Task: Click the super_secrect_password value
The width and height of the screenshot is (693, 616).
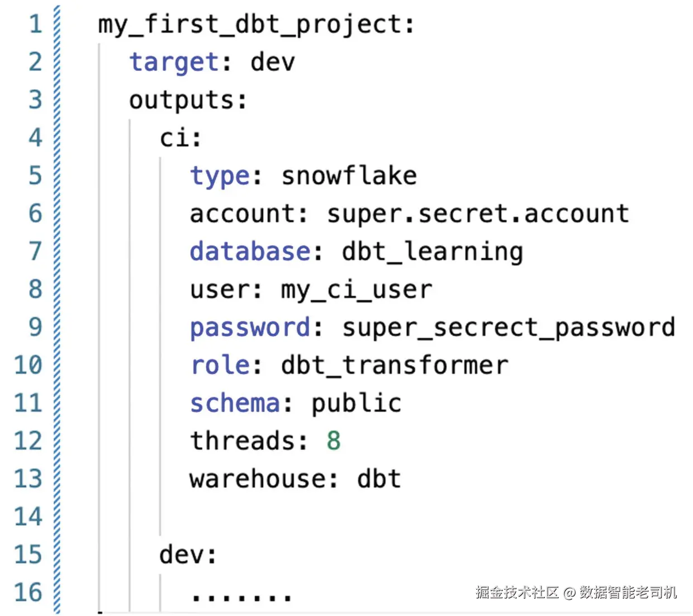Action: pos(509,328)
